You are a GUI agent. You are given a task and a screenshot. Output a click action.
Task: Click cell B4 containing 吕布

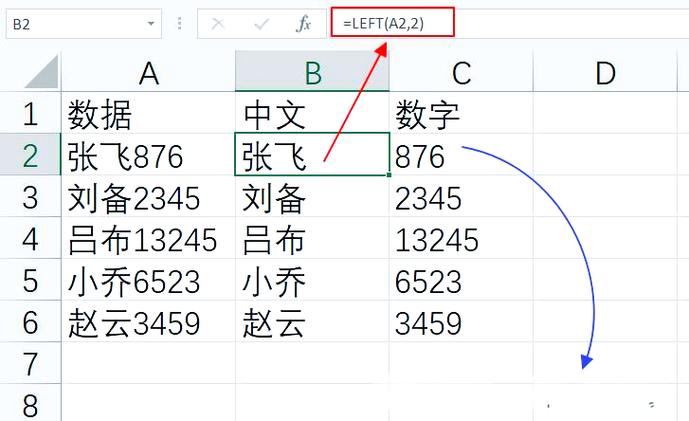coord(312,238)
